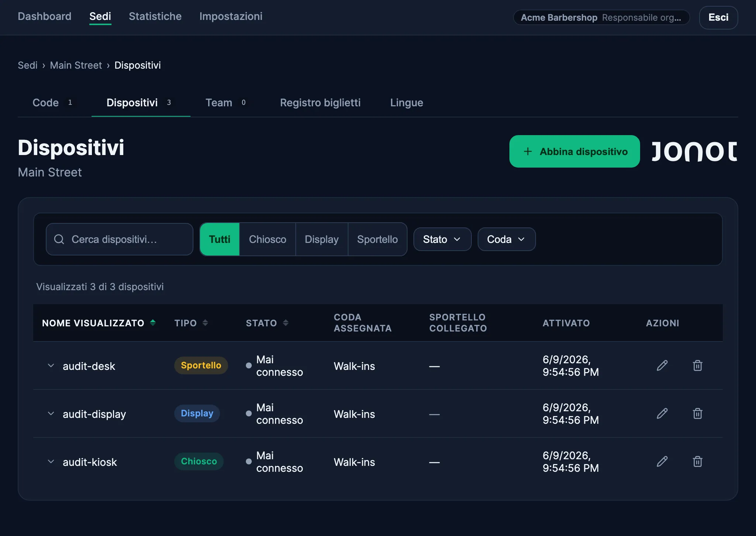Click the activation date of audit-display
Screen dimensions: 756x536
[x=571, y=414]
